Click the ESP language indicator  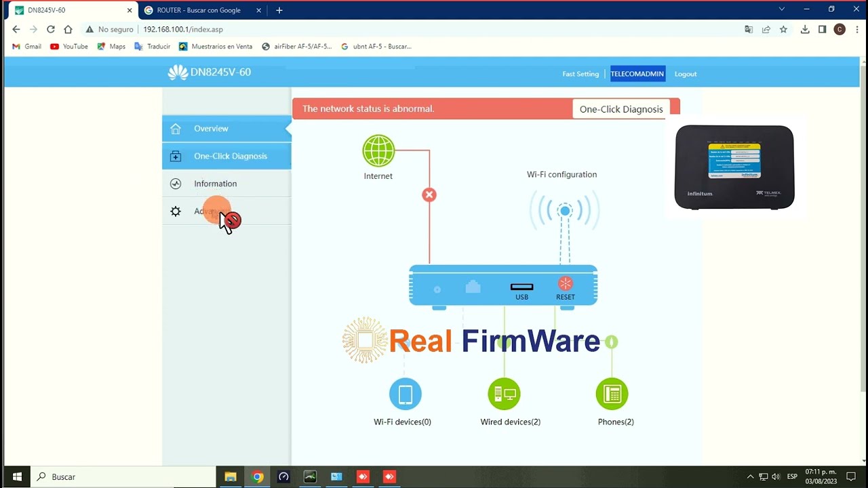792,476
